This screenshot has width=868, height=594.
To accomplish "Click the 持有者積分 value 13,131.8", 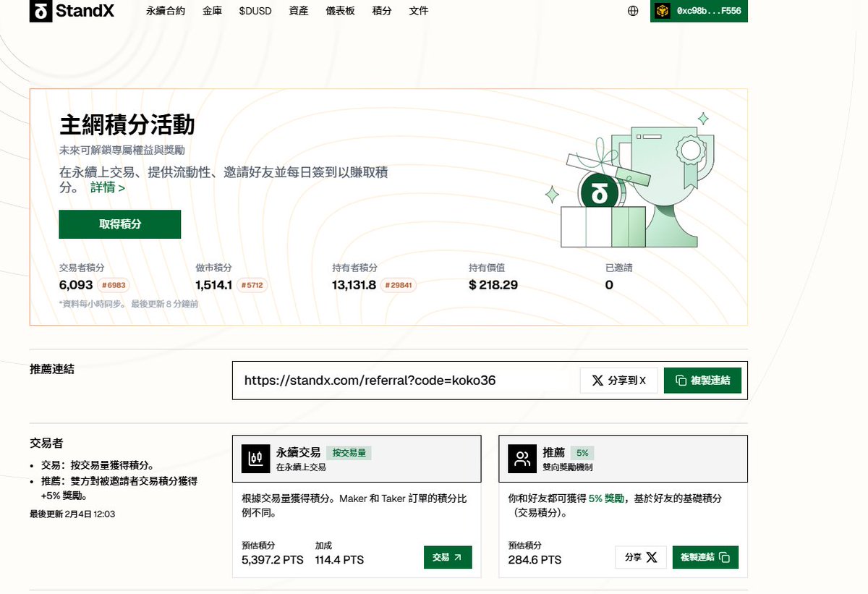I will point(354,285).
